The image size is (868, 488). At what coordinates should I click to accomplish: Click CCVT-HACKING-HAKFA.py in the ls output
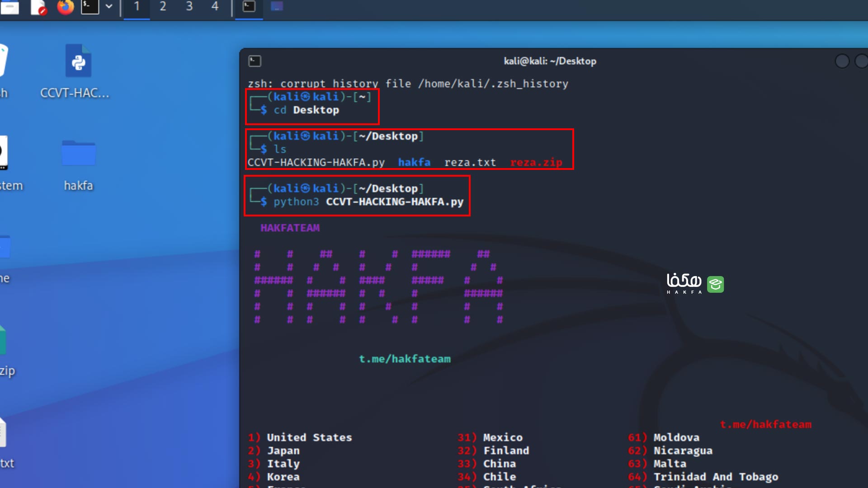[x=316, y=162]
